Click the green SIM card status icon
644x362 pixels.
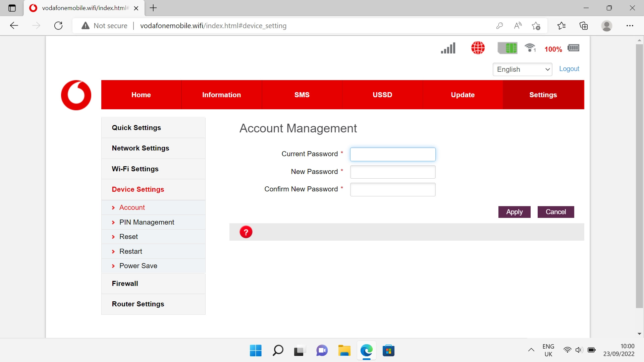(x=507, y=48)
